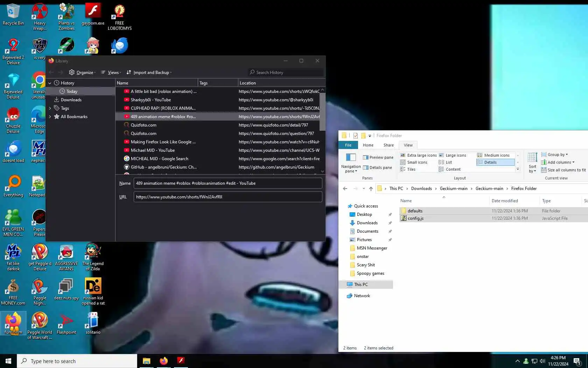Switch File Explorer layout to Medium icons
The image size is (588, 368).
pyautogui.click(x=493, y=155)
